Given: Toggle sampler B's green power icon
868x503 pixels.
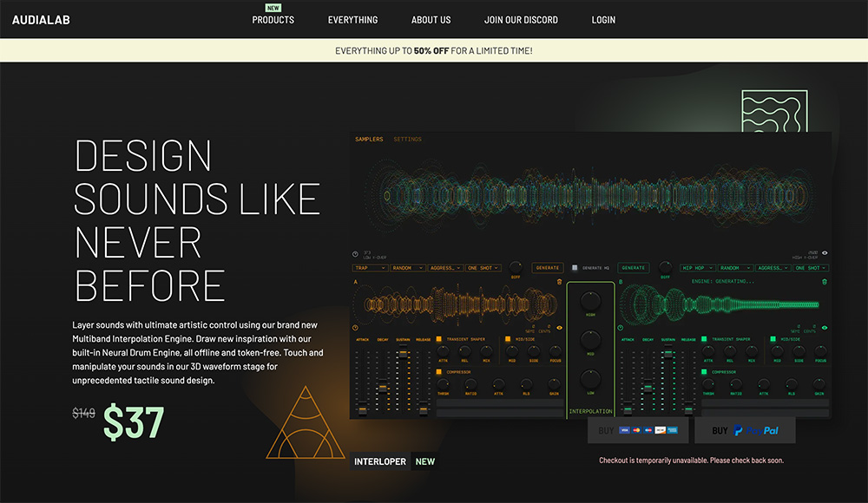Looking at the screenshot, I should pyautogui.click(x=621, y=328).
